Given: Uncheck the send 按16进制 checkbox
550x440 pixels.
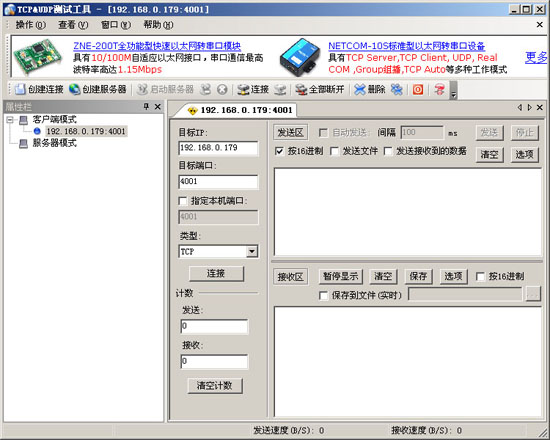Looking at the screenshot, I should 279,151.
